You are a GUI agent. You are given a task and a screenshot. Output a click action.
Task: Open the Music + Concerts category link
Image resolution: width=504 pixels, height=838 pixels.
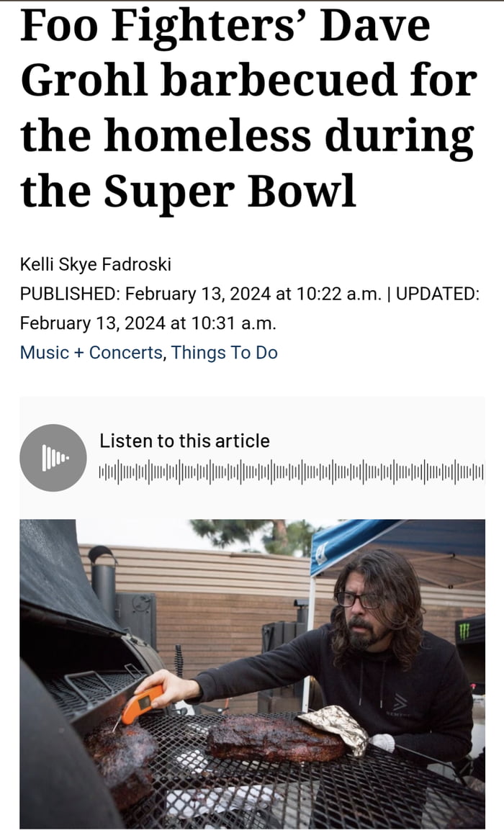[91, 352]
